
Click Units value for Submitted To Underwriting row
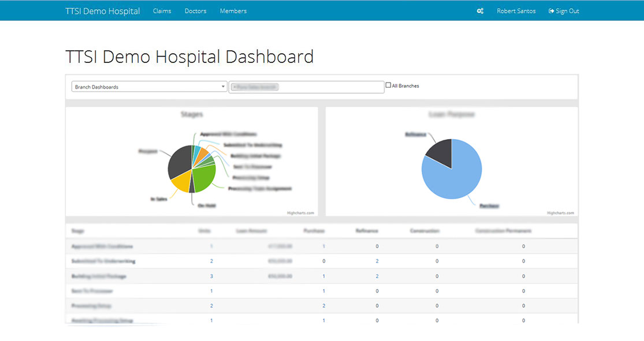[211, 261]
